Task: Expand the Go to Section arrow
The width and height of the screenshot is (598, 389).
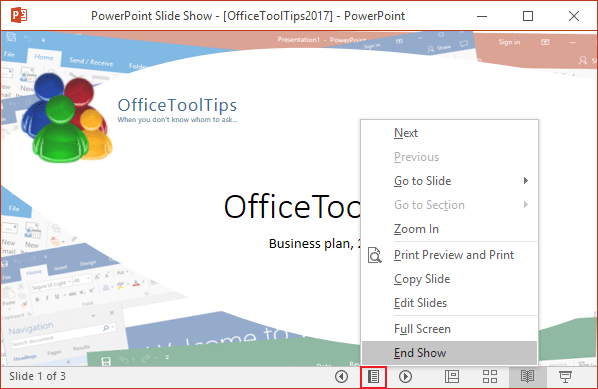Action: point(526,205)
